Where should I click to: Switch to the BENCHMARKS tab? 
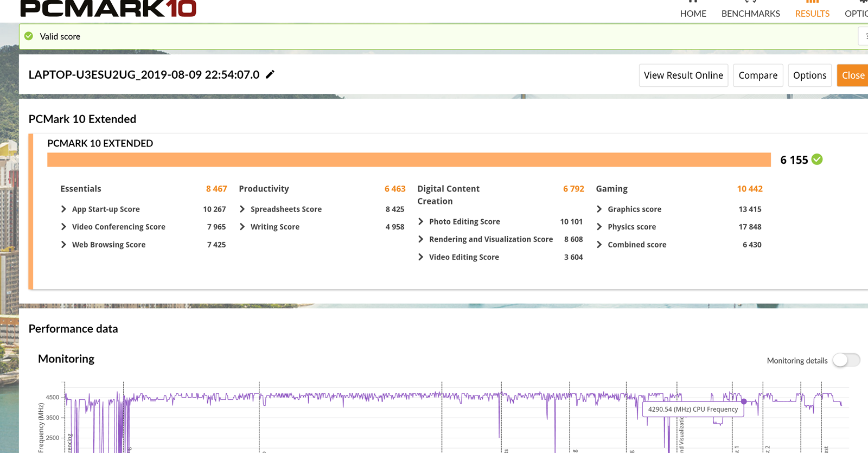750,13
